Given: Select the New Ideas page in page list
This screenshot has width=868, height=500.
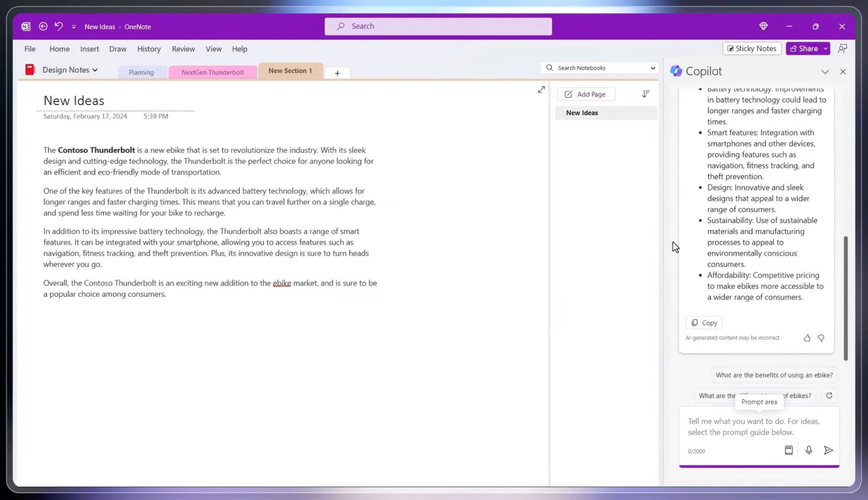Looking at the screenshot, I should (x=606, y=112).
